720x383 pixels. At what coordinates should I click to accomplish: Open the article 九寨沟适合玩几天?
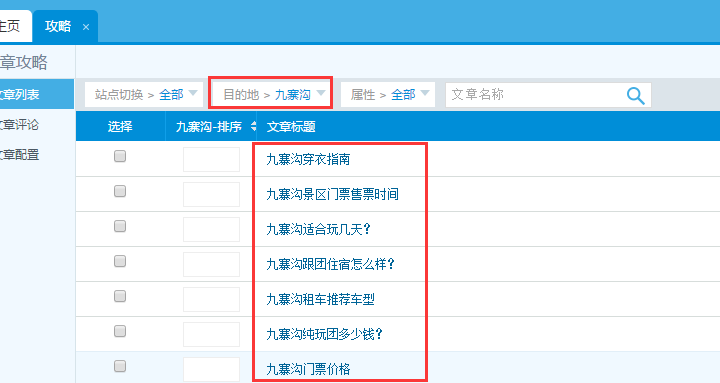point(318,229)
